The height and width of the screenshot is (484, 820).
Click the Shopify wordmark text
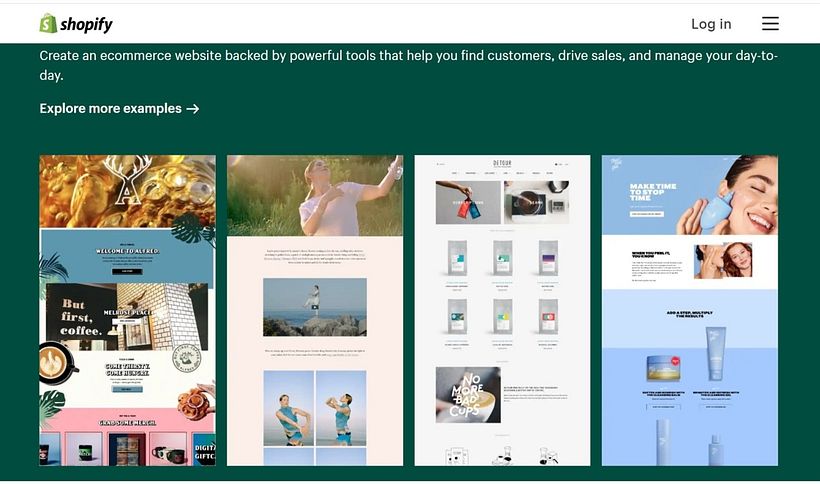87,24
